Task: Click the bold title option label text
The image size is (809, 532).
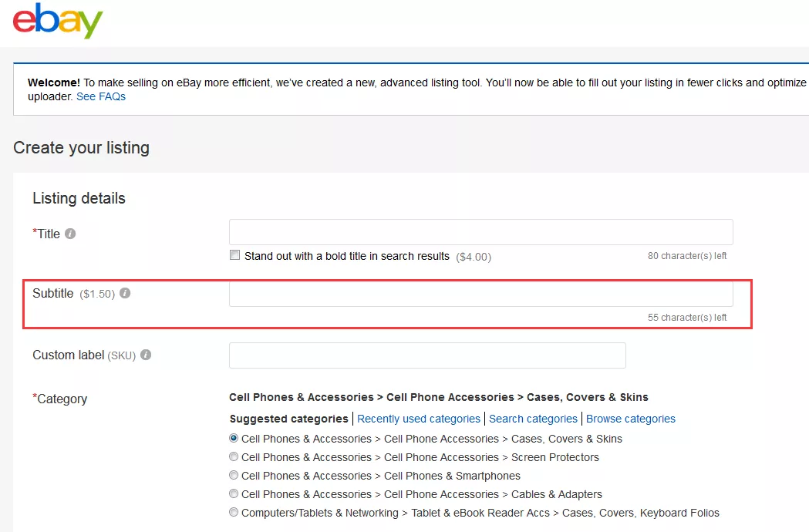Action: tap(346, 256)
